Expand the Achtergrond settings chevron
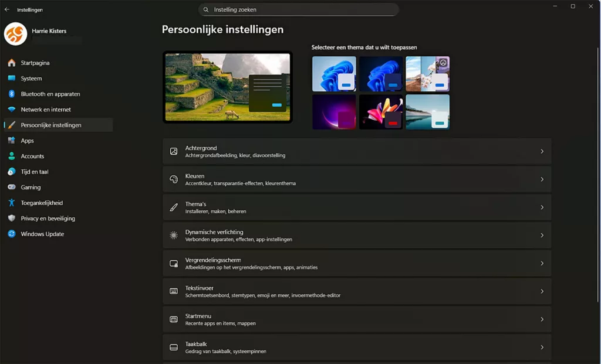This screenshot has width=601, height=364. point(542,151)
